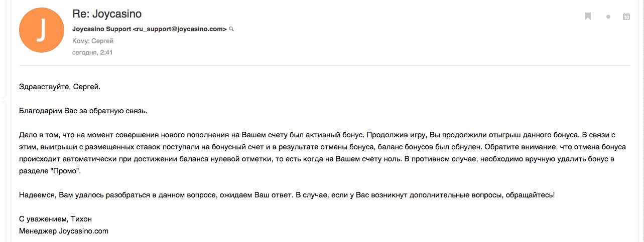The image size is (644, 242).
Task: Click the magnifier icon beside sender address
Action: [x=231, y=29]
